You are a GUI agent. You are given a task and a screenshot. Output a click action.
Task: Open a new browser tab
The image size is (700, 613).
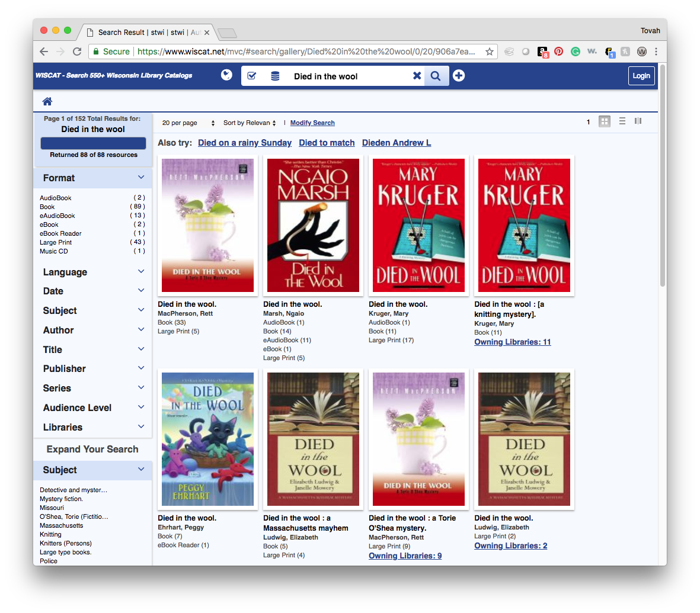227,33
